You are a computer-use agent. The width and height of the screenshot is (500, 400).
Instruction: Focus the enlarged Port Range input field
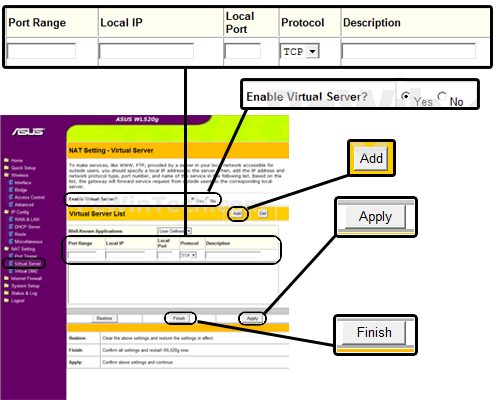point(41,51)
